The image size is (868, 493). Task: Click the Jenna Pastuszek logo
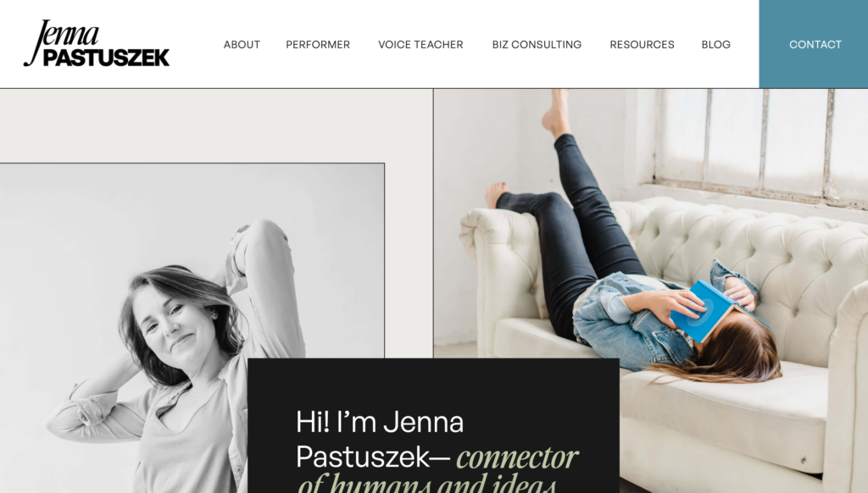click(x=97, y=43)
